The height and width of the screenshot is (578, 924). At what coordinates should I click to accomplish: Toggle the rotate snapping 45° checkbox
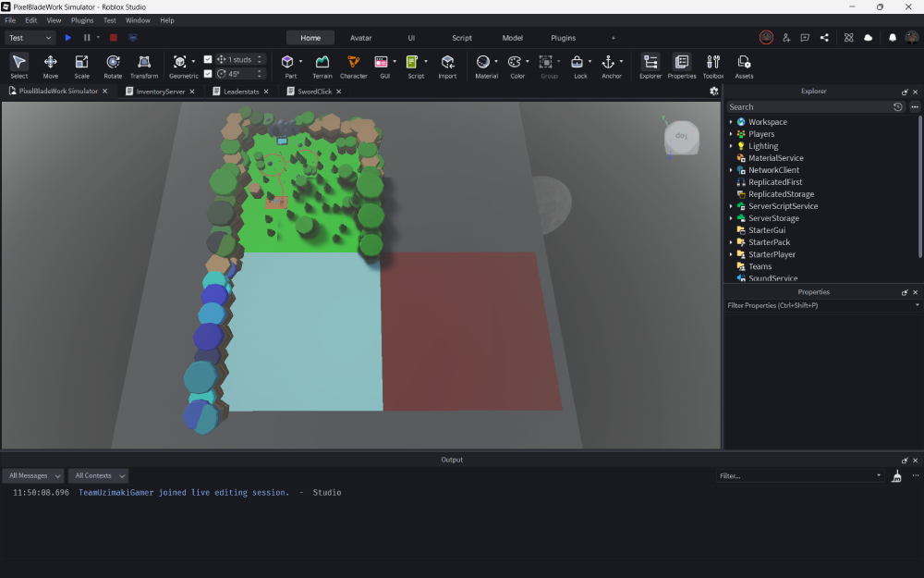click(207, 74)
